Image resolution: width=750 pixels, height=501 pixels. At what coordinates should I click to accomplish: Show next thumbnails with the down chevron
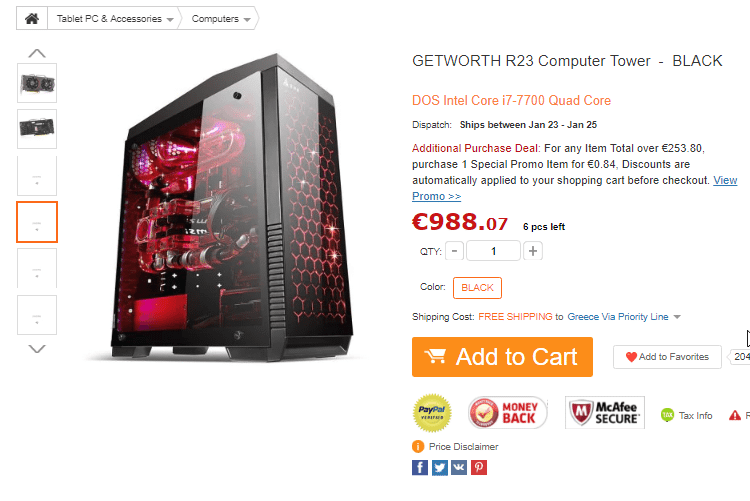click(x=37, y=349)
